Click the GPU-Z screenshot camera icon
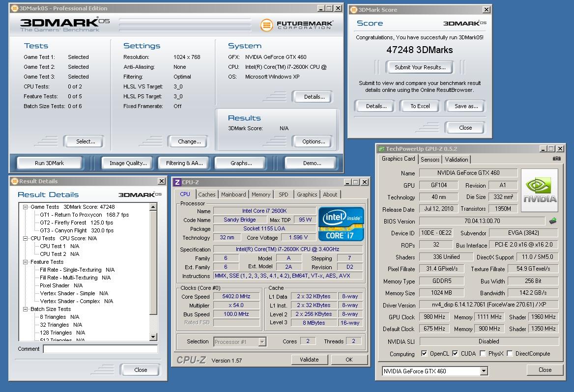574x392 pixels. tap(556, 159)
